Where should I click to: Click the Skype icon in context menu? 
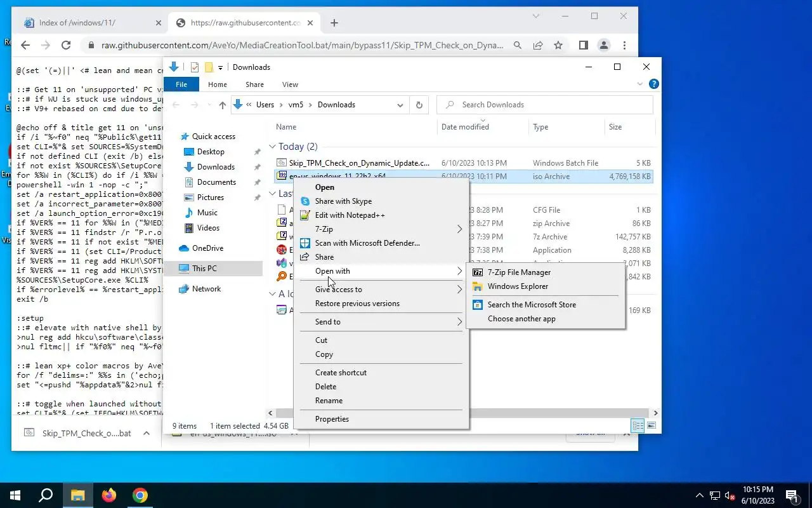pyautogui.click(x=304, y=201)
